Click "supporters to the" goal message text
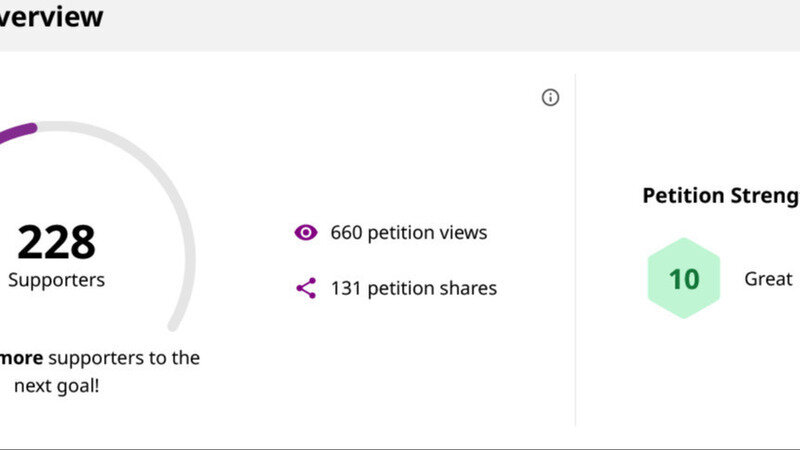The height and width of the screenshot is (450, 800). pos(124,358)
